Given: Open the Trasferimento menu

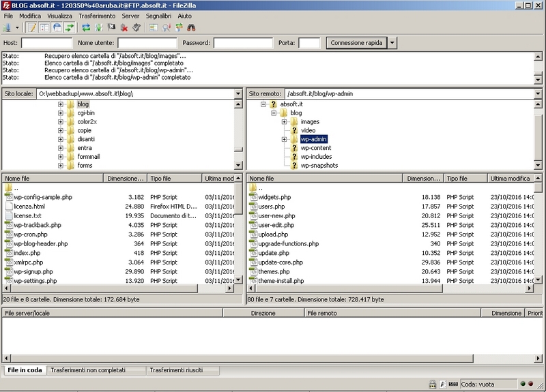Looking at the screenshot, I should [97, 16].
